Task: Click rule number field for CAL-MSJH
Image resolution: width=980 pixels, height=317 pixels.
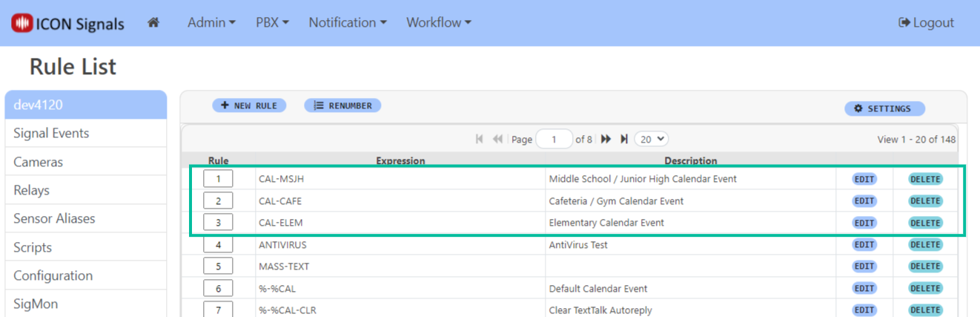Action: (218, 179)
